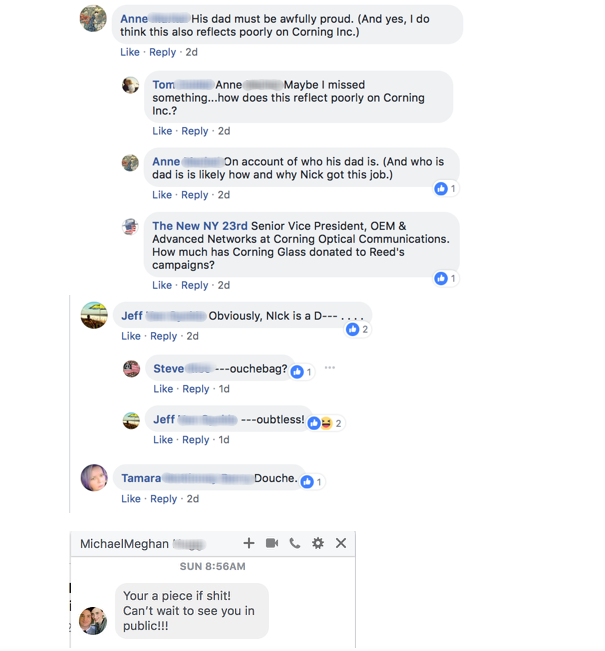Start a video call in chat window
This screenshot has height=651, width=605.
(272, 543)
